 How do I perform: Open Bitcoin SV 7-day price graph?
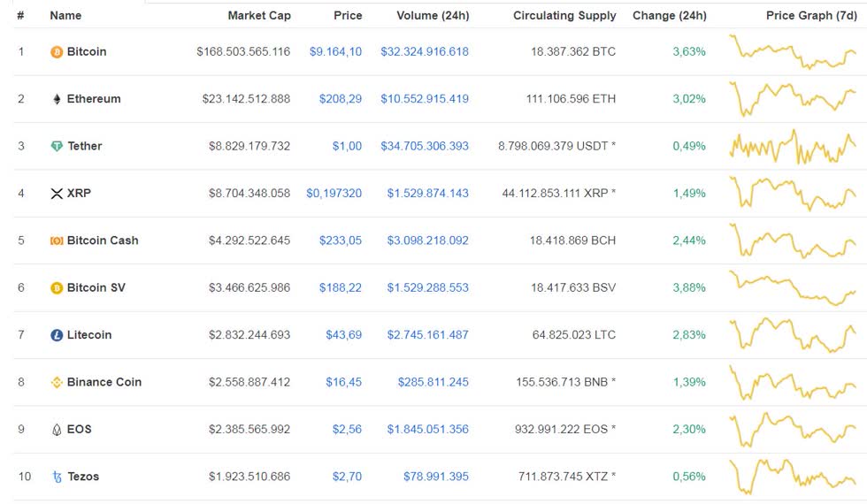793,288
